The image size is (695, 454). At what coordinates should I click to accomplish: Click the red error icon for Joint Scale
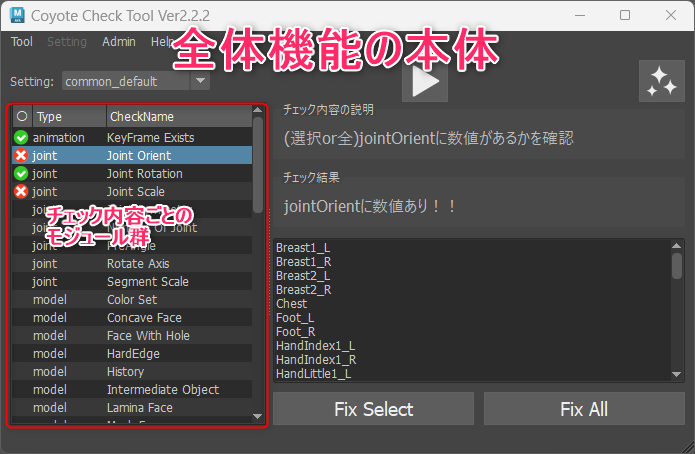(21, 192)
